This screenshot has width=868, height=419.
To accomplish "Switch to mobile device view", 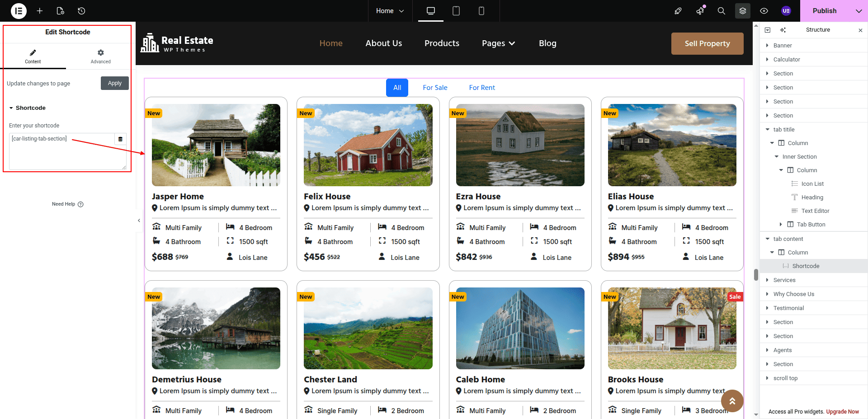I will 481,11.
